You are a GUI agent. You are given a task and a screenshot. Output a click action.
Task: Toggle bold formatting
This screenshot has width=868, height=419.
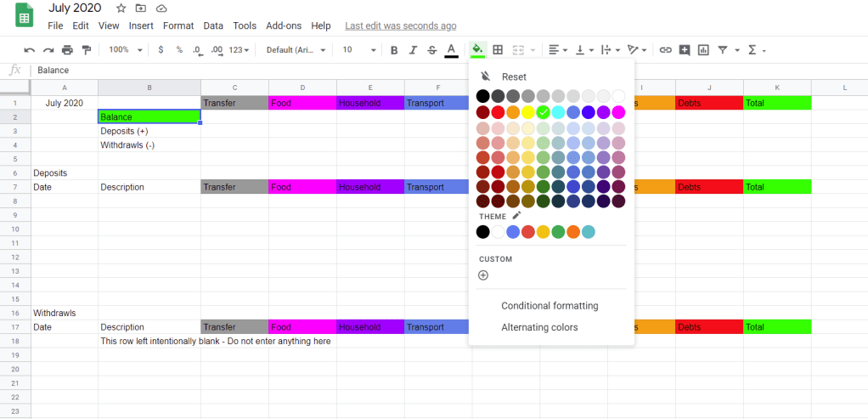tap(394, 50)
